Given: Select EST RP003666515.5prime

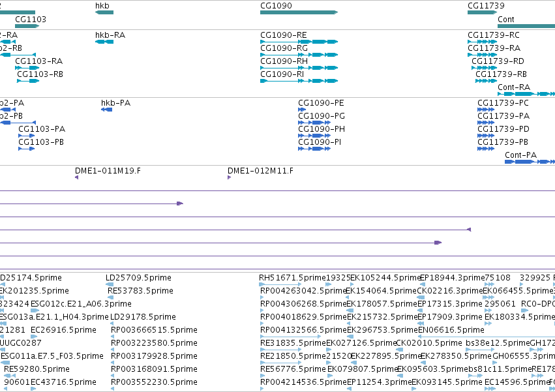Looking at the screenshot, I should [x=113, y=337].
